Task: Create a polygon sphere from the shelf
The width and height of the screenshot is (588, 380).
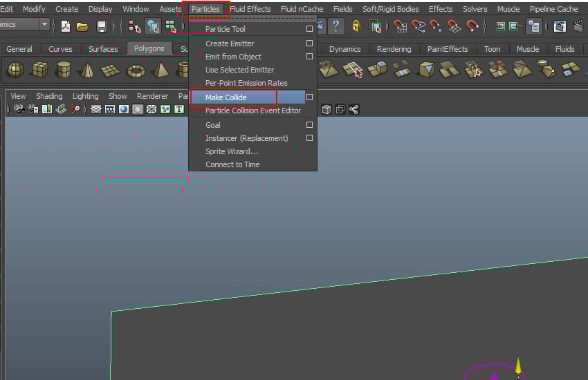Action: (x=15, y=70)
